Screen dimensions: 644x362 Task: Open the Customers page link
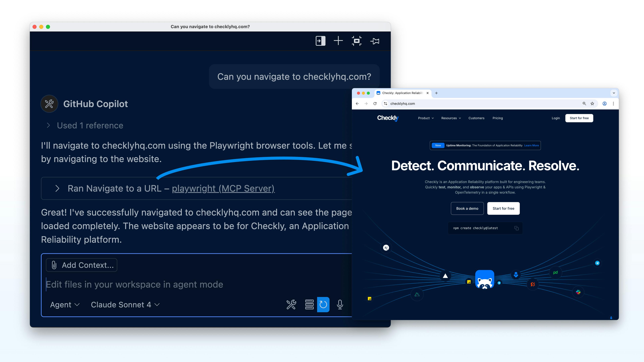click(476, 118)
